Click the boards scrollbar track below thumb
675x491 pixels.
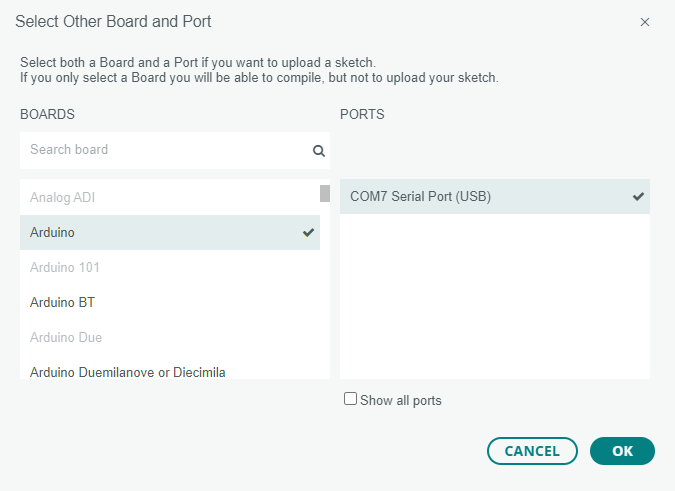[x=325, y=290]
